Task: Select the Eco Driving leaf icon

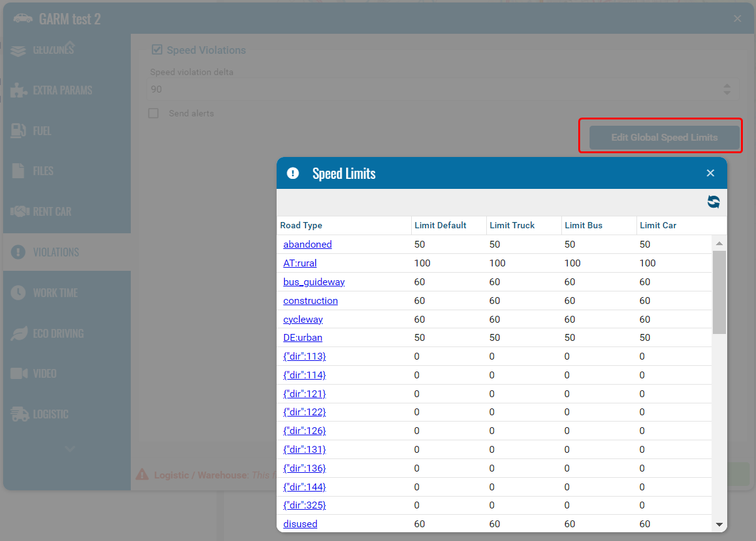Action: (19, 333)
